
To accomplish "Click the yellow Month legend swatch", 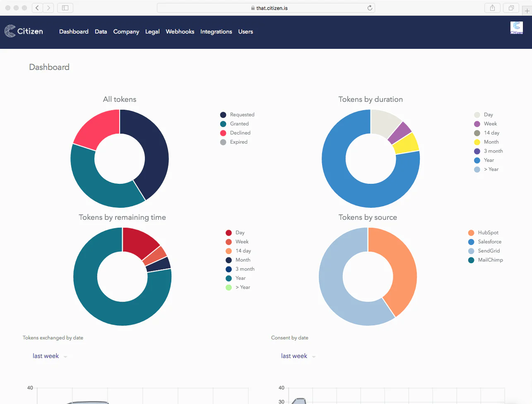I will click(477, 142).
